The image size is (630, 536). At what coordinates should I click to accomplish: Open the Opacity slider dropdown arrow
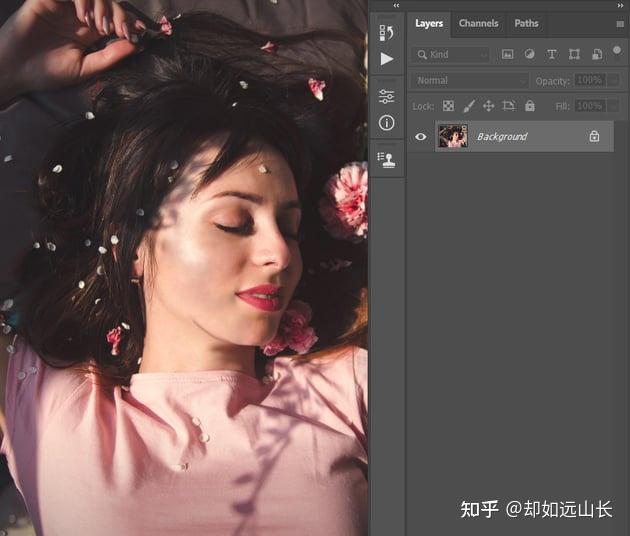[614, 81]
